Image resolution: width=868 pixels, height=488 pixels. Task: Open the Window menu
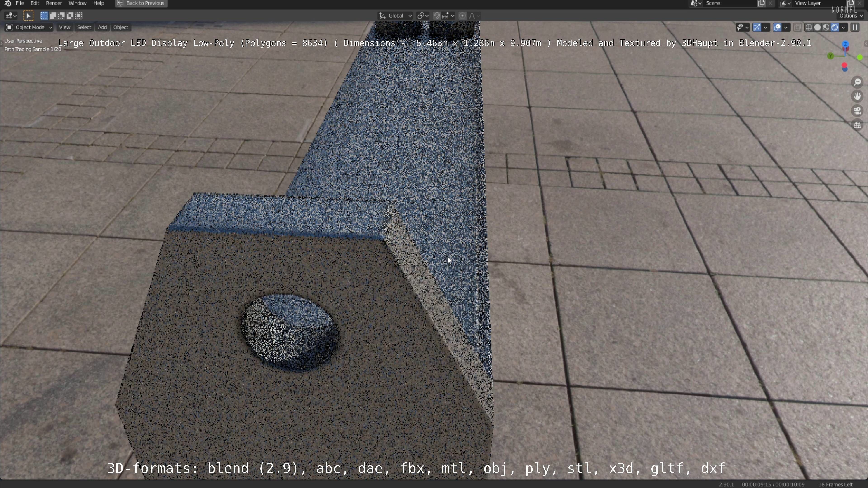[78, 3]
